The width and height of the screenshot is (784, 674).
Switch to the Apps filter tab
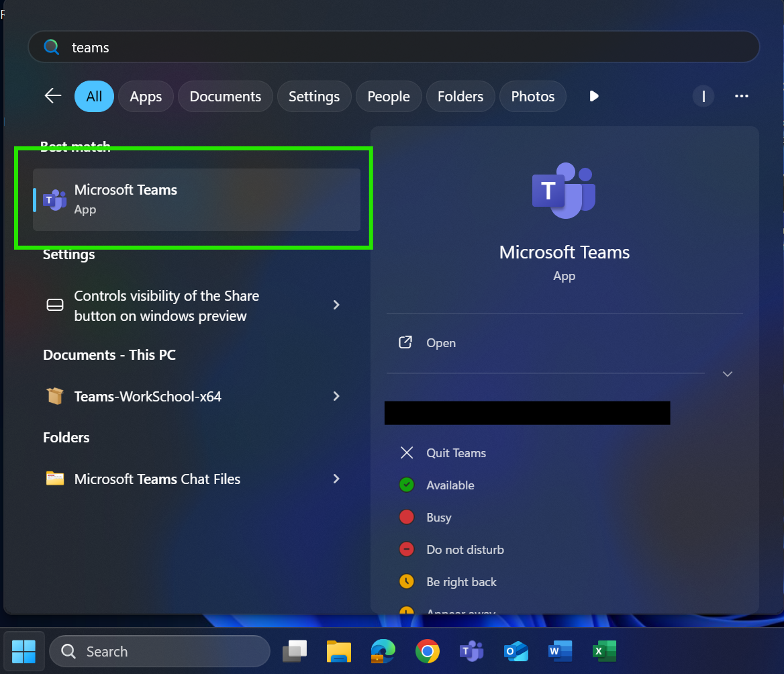[146, 96]
